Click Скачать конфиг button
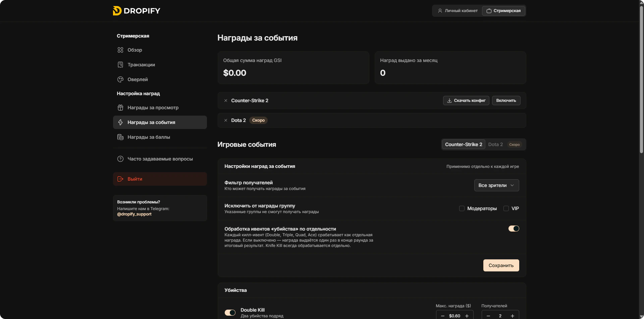Viewport: 644px width, 319px height. coord(466,101)
